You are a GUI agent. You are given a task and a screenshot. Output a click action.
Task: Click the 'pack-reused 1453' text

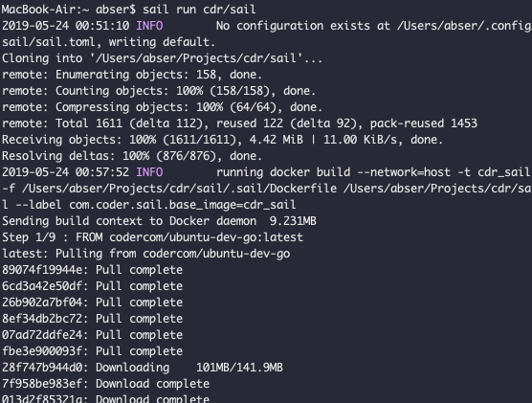point(424,123)
